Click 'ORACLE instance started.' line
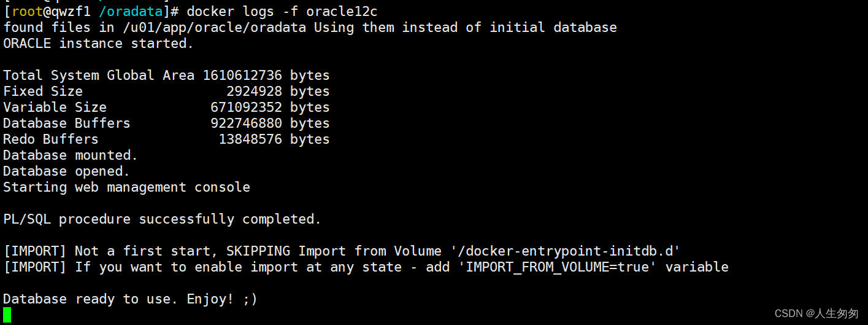Viewport: 868px width, 325px height. coord(99,43)
